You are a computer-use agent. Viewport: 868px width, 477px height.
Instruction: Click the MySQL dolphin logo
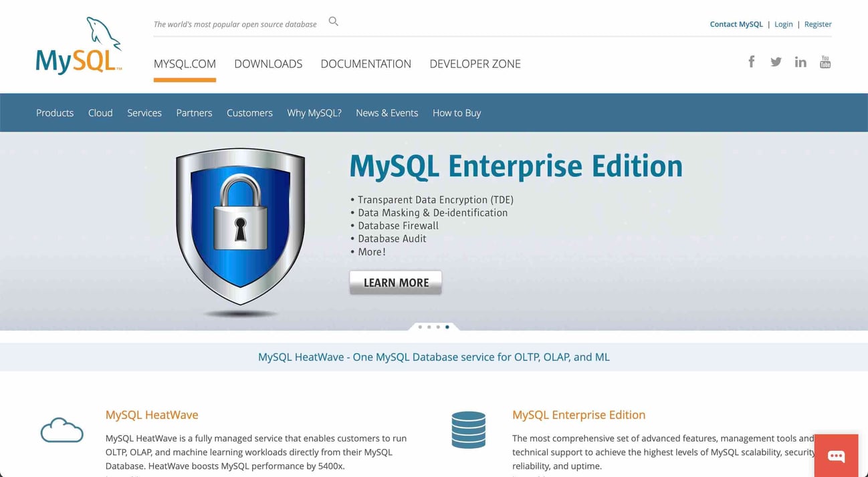point(79,47)
